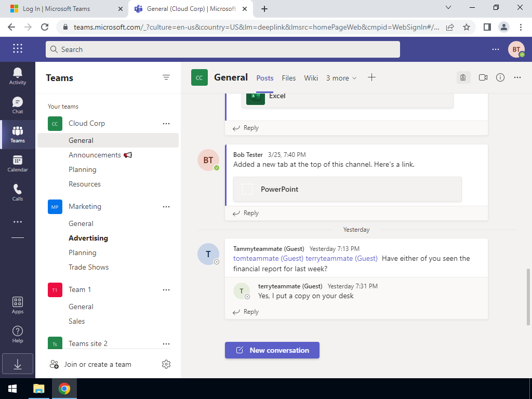Click the download desktop app icon
The image size is (532, 399).
[x=17, y=364]
